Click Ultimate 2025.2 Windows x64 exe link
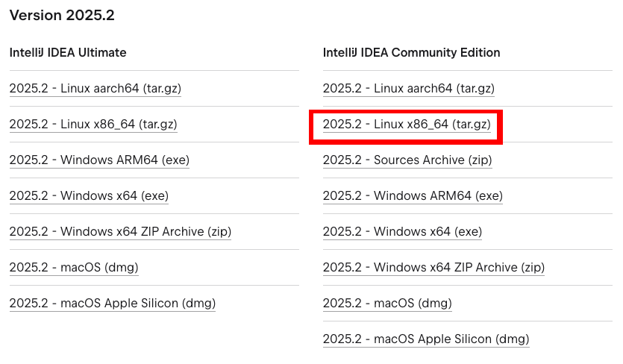The height and width of the screenshot is (364, 623). (x=89, y=196)
